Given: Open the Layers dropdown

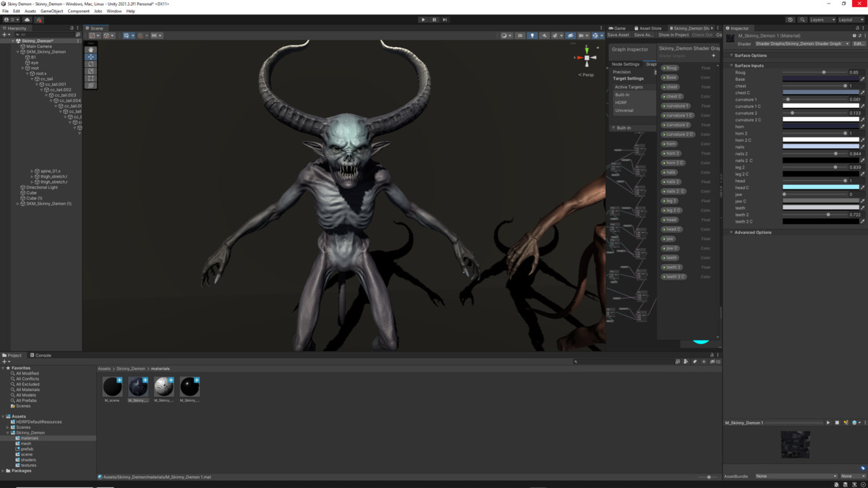Looking at the screenshot, I should pyautogui.click(x=822, y=20).
